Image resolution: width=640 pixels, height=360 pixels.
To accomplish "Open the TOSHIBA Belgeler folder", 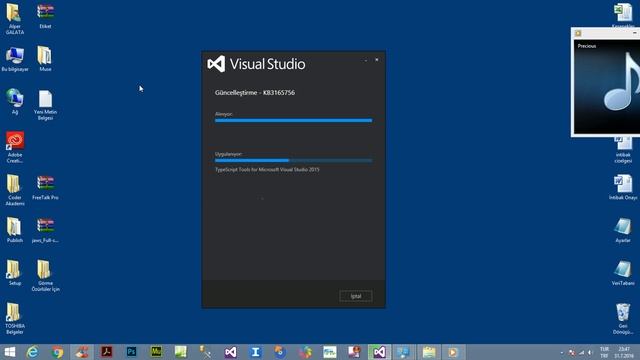I will coord(15,318).
